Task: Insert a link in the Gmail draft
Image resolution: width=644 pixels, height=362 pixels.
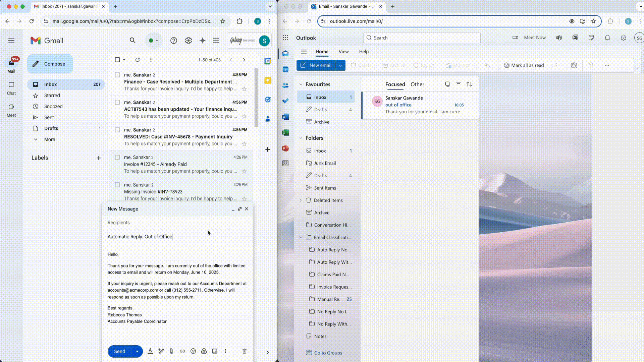Action: tap(183, 351)
